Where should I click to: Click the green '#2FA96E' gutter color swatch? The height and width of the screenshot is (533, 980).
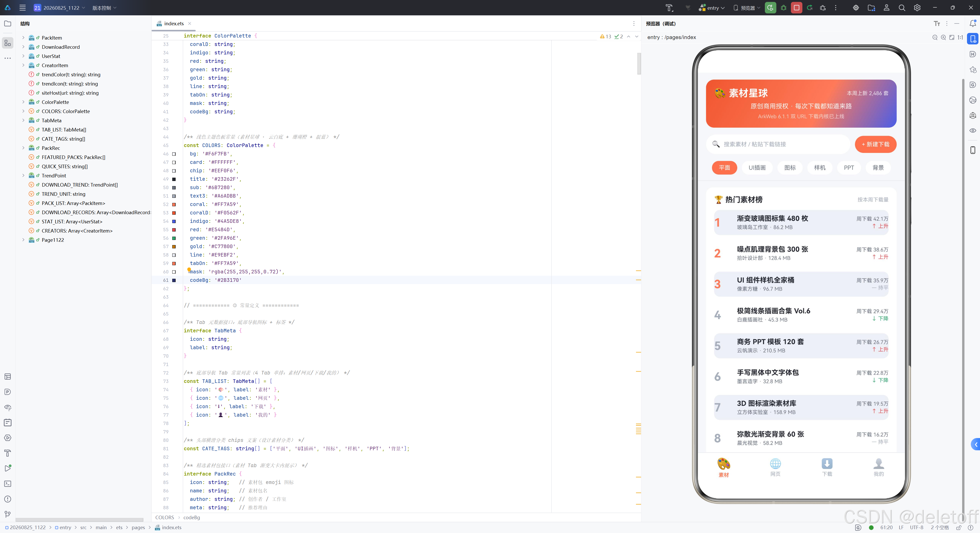point(174,238)
